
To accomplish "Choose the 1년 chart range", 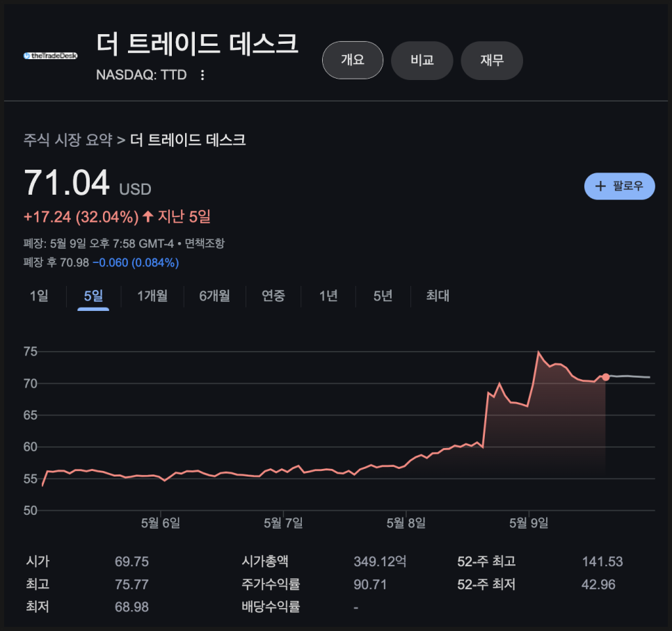I will pyautogui.click(x=328, y=296).
